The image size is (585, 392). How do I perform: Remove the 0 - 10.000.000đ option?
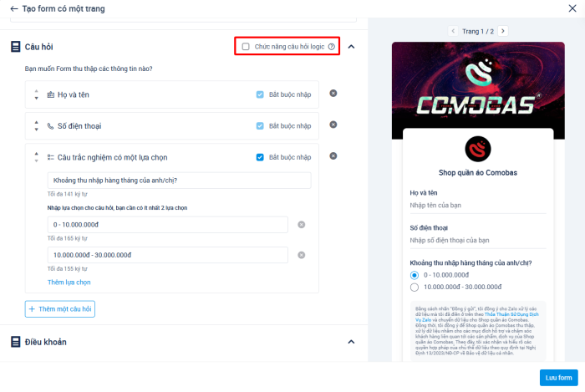coord(302,224)
